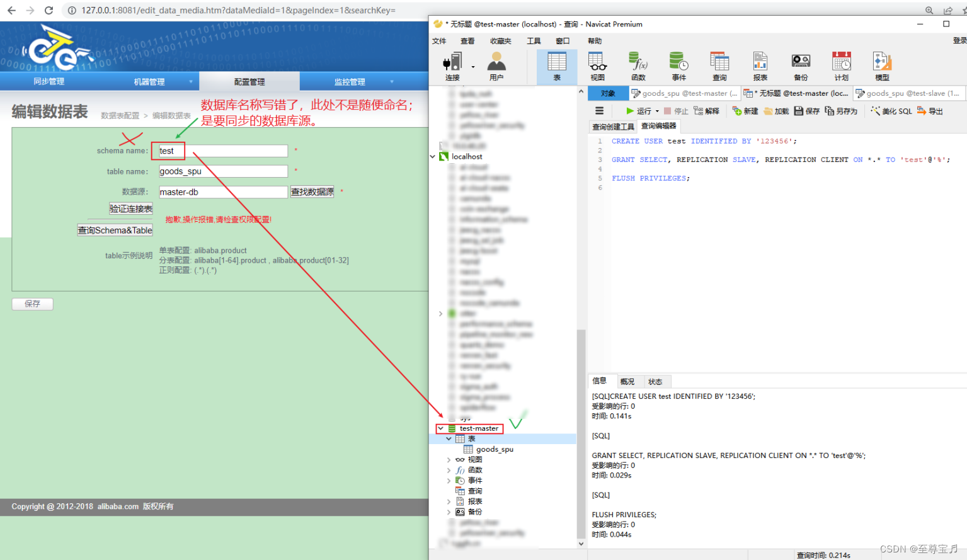Switch to 状态 result tab

[x=655, y=382]
